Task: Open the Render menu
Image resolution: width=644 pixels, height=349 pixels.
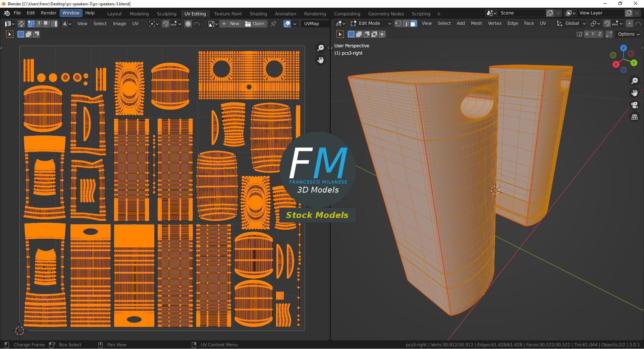Action: click(x=49, y=13)
